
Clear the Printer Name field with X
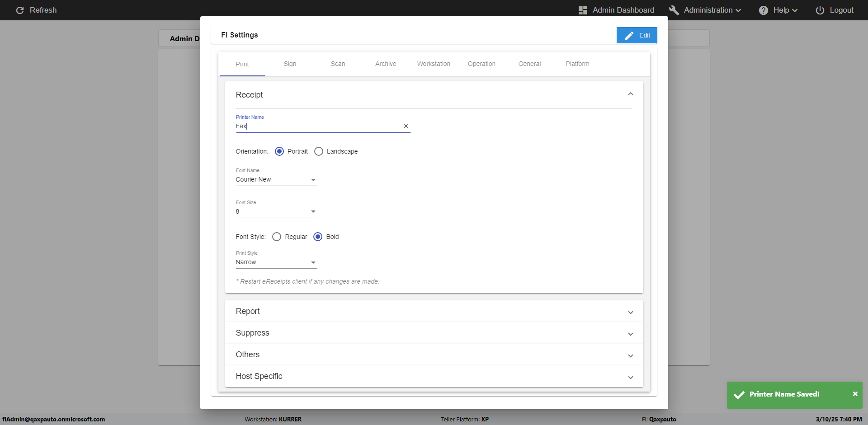point(406,126)
